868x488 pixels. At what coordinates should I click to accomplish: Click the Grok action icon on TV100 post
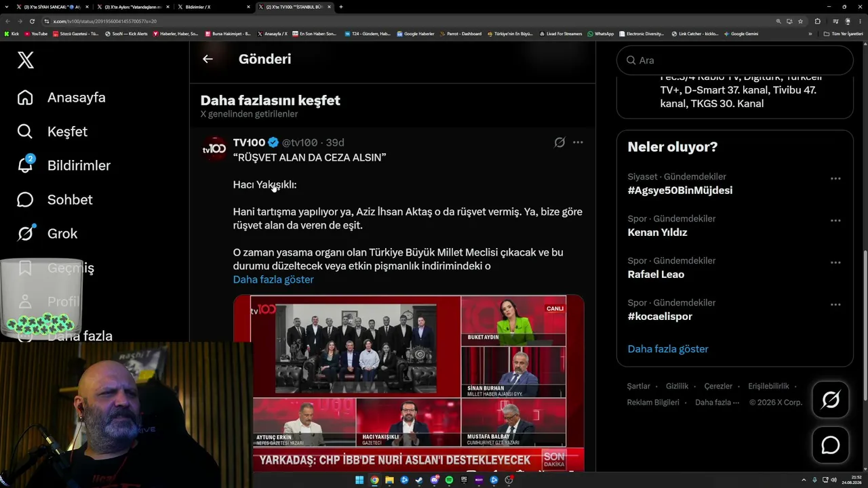559,142
